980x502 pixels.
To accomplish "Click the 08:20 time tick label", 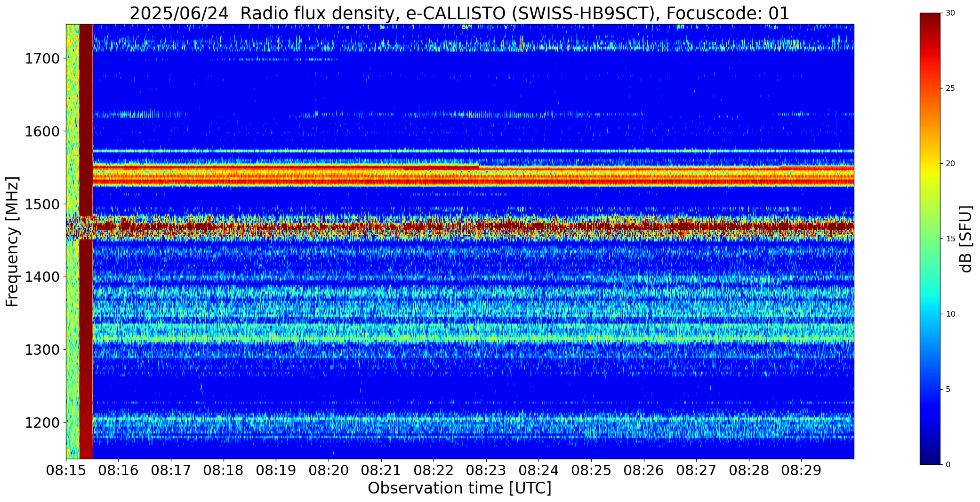I will pos(329,470).
